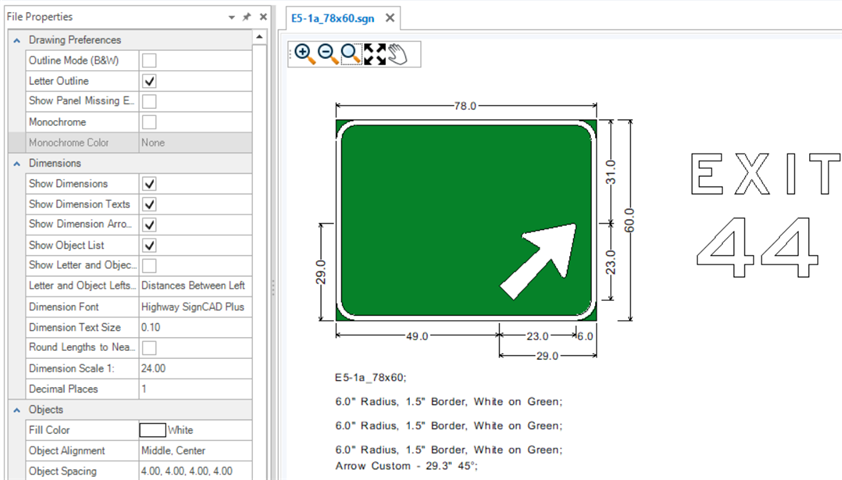Edit the Dimension Text Size value field
842x480 pixels.
tap(194, 327)
